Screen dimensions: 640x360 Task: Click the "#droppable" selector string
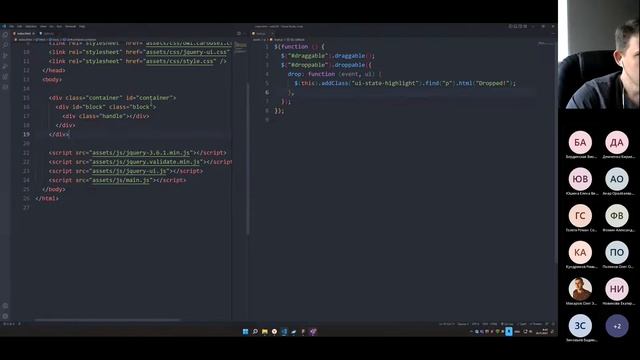[x=307, y=65]
